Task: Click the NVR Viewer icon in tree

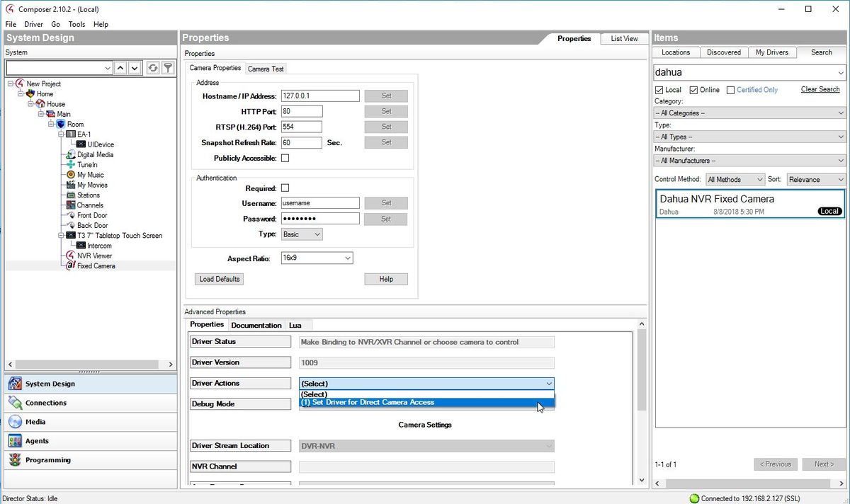Action: coord(71,256)
